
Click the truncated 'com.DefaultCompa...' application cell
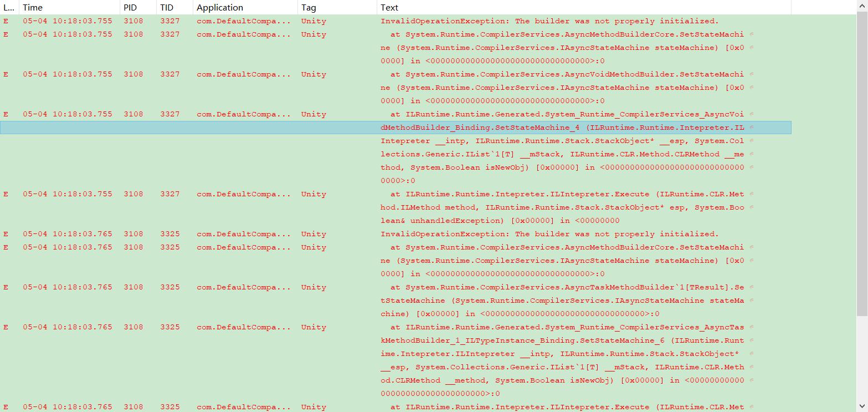coord(244,21)
